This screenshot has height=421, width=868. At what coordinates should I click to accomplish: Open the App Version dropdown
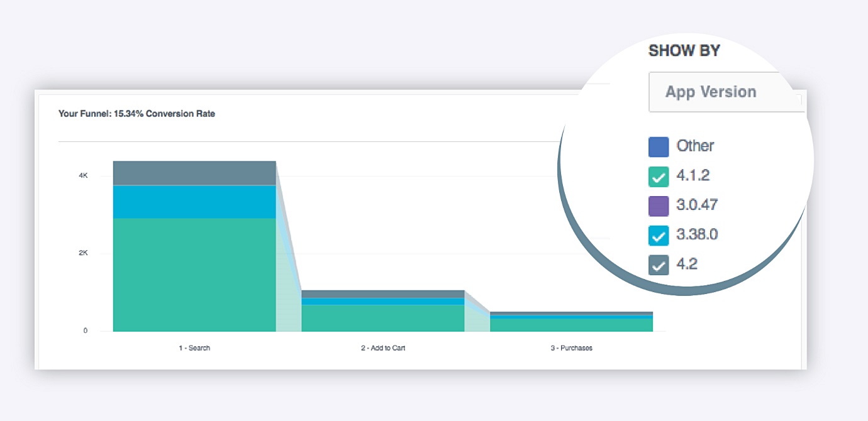pos(723,92)
